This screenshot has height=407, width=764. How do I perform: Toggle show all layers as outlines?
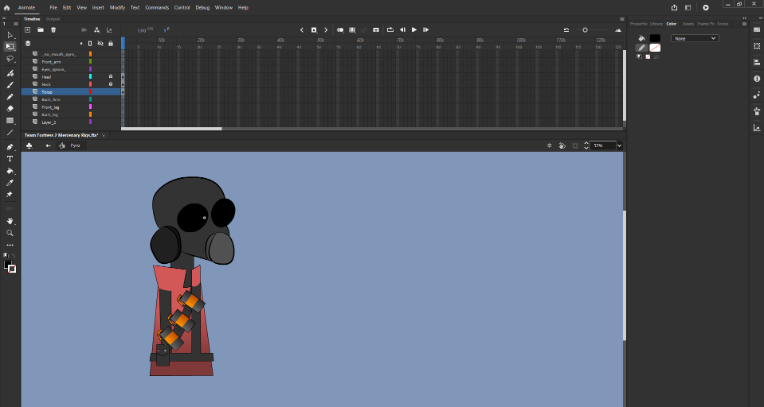[x=90, y=43]
